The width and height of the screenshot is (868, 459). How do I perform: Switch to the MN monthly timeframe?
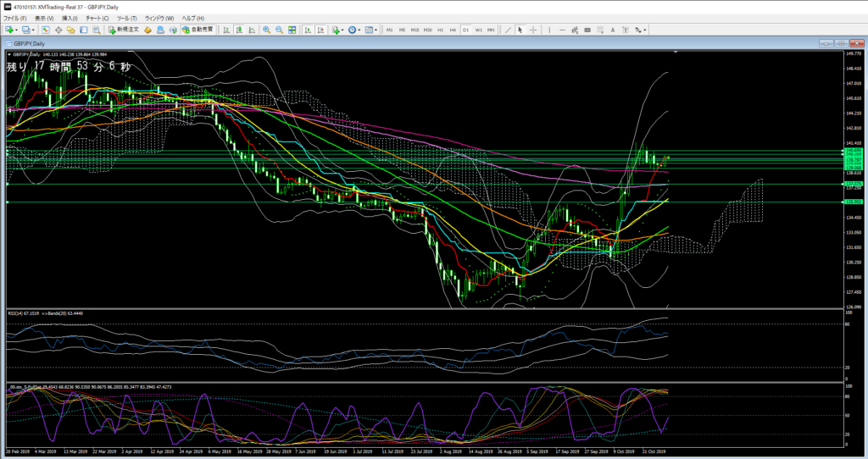click(491, 30)
